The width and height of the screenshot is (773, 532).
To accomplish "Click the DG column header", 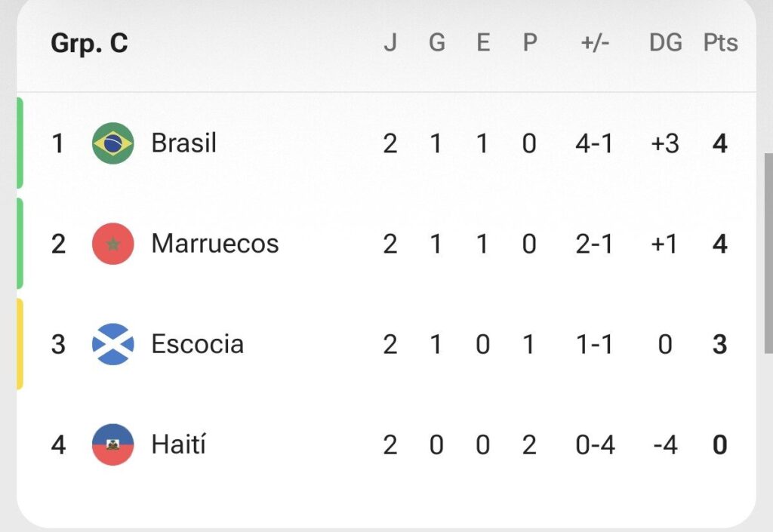I will coord(666,43).
